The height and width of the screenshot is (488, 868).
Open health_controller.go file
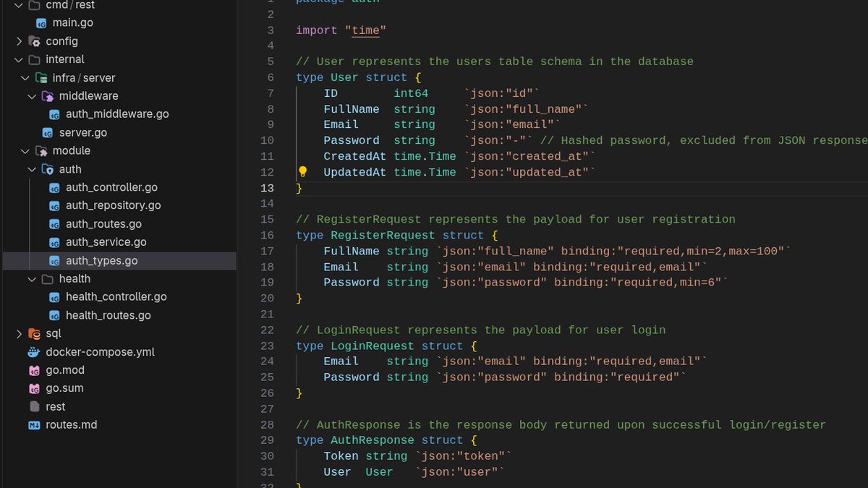(x=116, y=297)
